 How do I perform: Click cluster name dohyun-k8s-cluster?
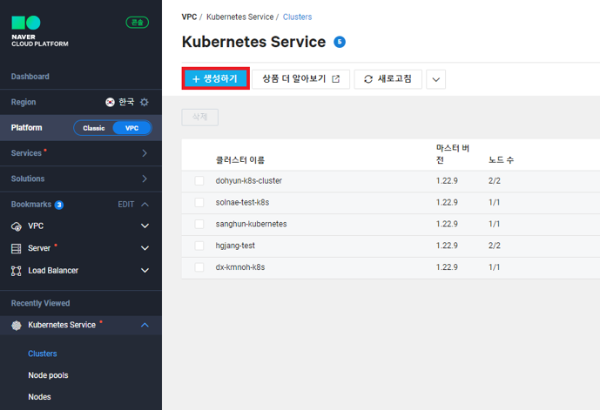[x=249, y=181]
